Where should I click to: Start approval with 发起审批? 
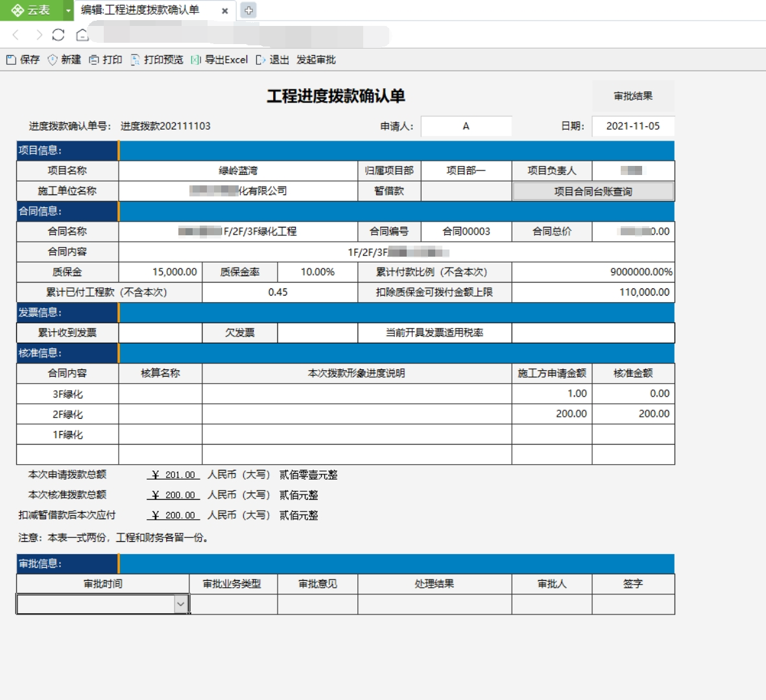pos(316,60)
